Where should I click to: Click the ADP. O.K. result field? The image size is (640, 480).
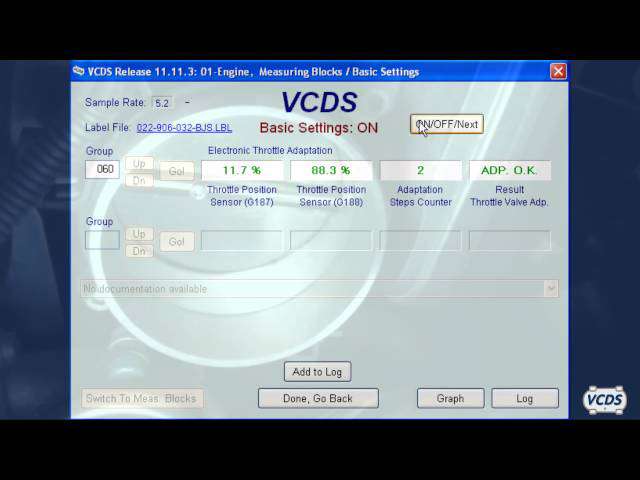point(509,171)
